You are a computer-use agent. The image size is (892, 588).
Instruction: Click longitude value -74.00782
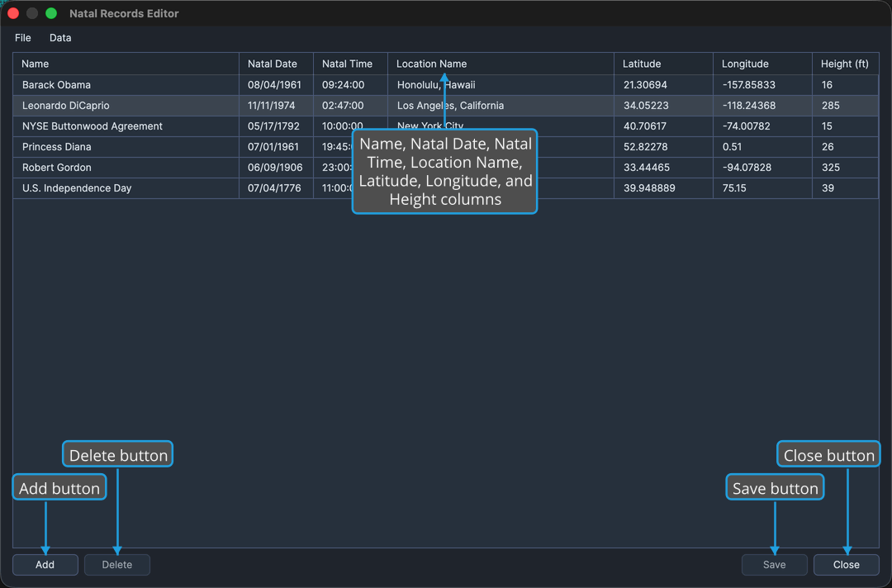(x=762, y=126)
